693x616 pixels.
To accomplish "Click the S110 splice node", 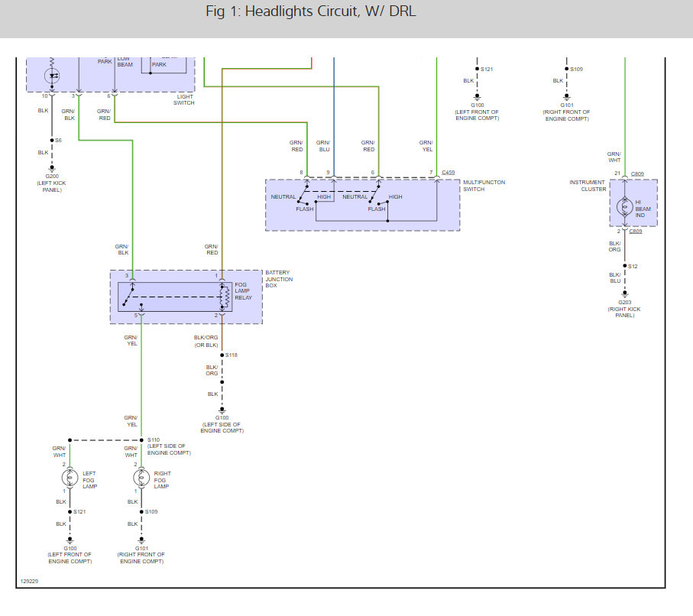I will (141, 440).
